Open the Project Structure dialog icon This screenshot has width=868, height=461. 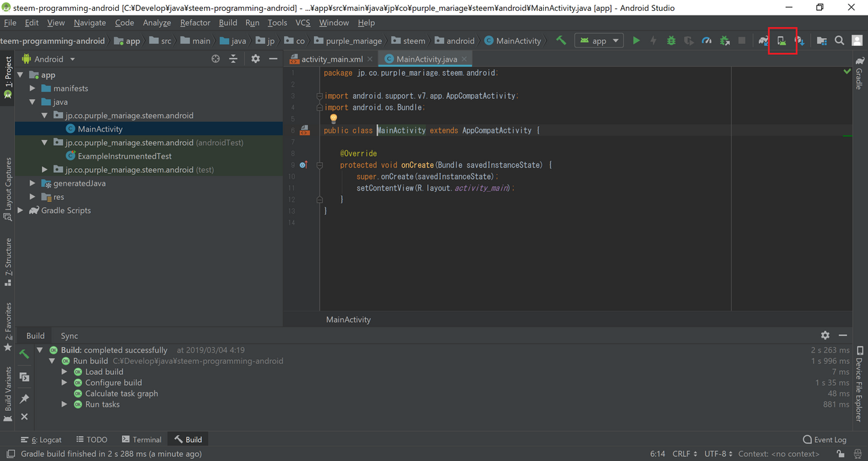(x=821, y=40)
